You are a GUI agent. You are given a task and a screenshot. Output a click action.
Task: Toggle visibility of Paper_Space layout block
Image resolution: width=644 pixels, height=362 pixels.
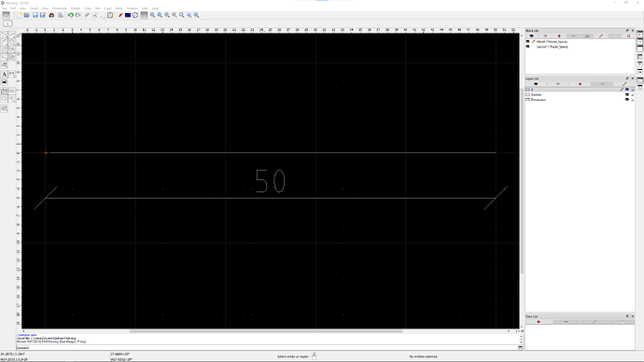(x=527, y=47)
